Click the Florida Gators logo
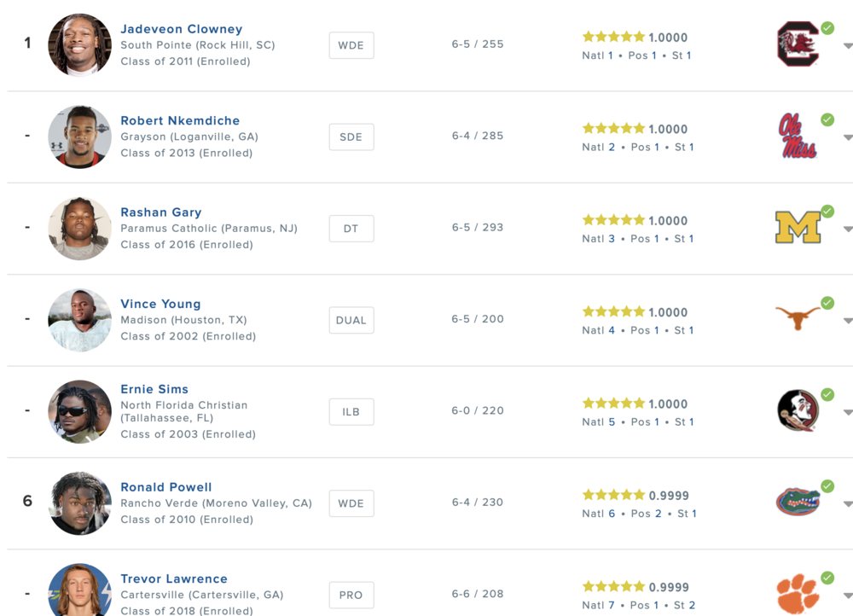853x616 pixels. point(798,502)
